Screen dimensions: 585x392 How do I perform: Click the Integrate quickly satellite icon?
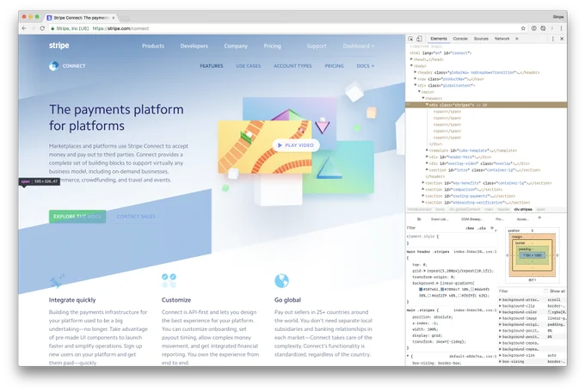pyautogui.click(x=57, y=281)
